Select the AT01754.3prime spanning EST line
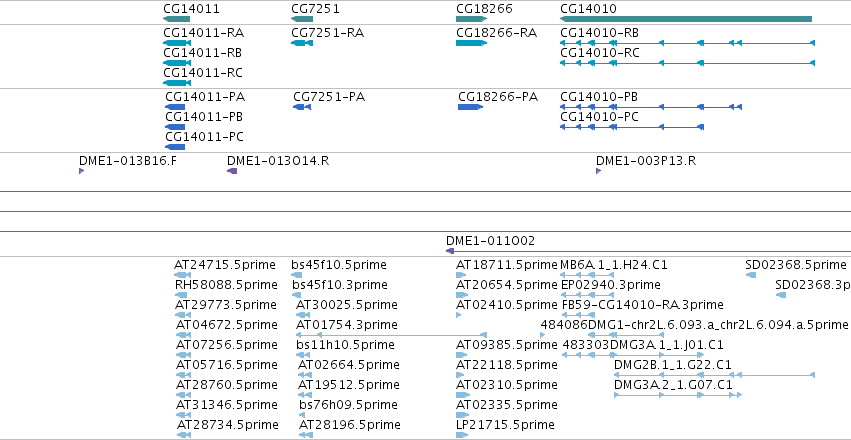The height and width of the screenshot is (440, 851). tap(391, 335)
